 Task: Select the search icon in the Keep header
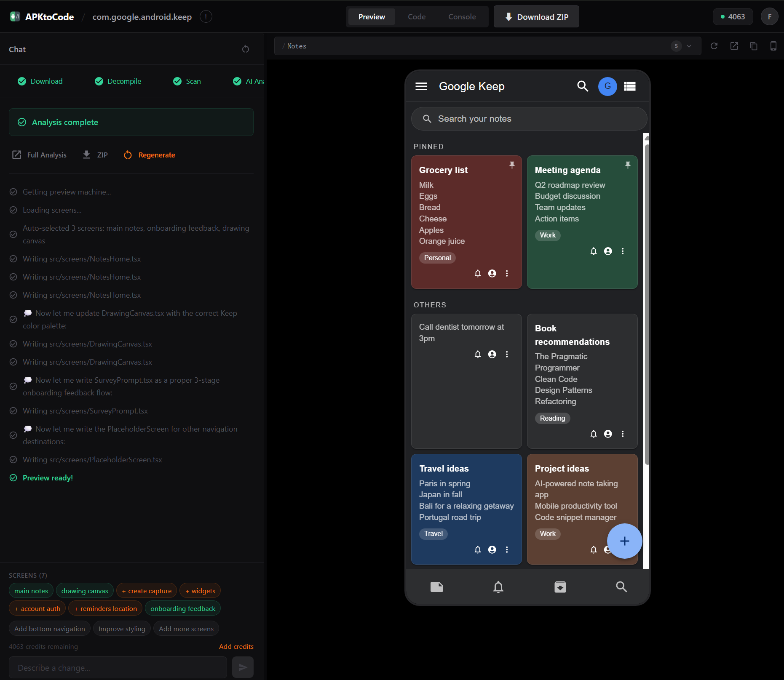tap(583, 86)
